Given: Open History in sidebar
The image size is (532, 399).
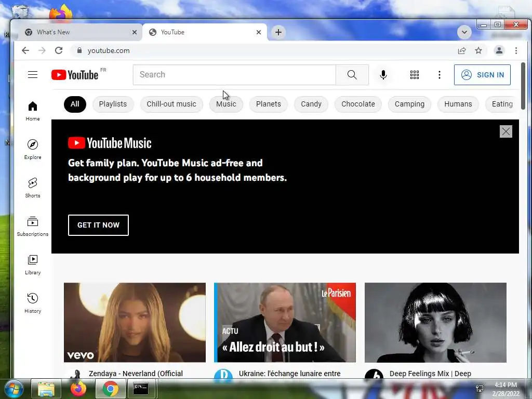Looking at the screenshot, I should [33, 303].
